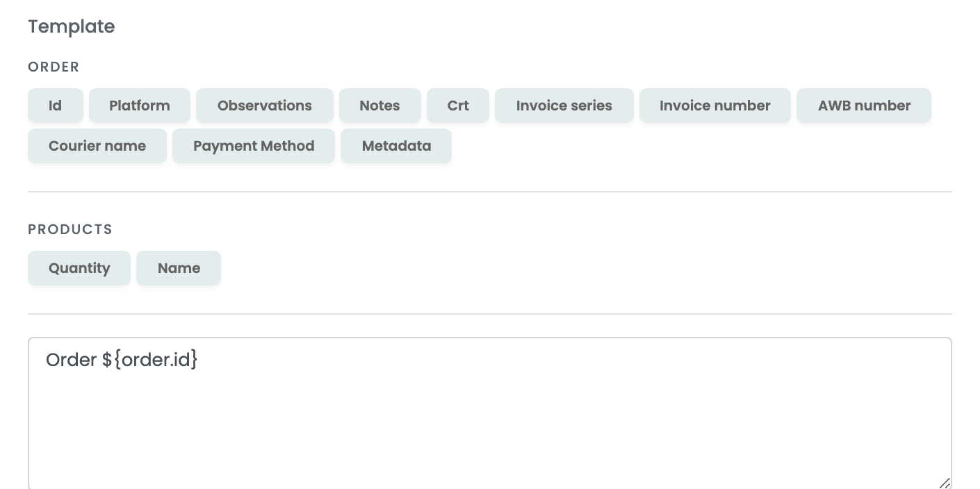Viewport: 980px width, 489px height.
Task: Select the Metadata tag chip
Action: tap(396, 146)
